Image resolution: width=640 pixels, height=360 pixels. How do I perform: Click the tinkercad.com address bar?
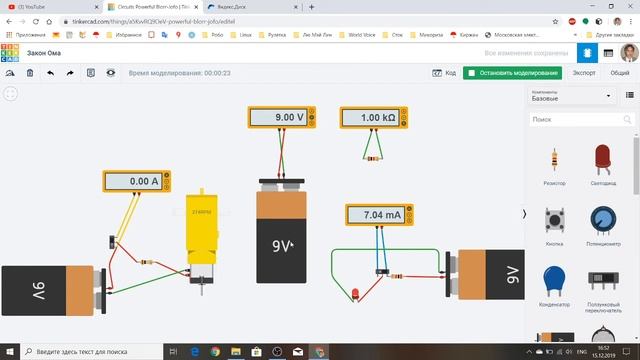pyautogui.click(x=153, y=22)
